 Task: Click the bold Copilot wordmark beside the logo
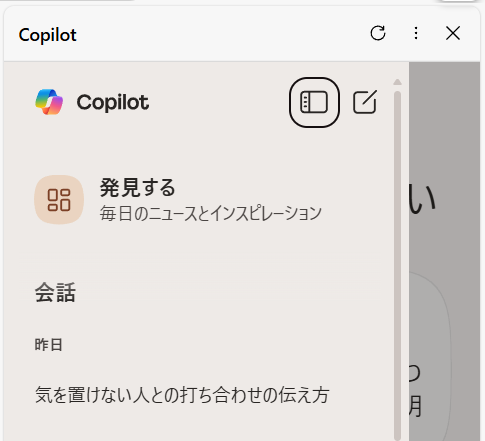[x=113, y=102]
